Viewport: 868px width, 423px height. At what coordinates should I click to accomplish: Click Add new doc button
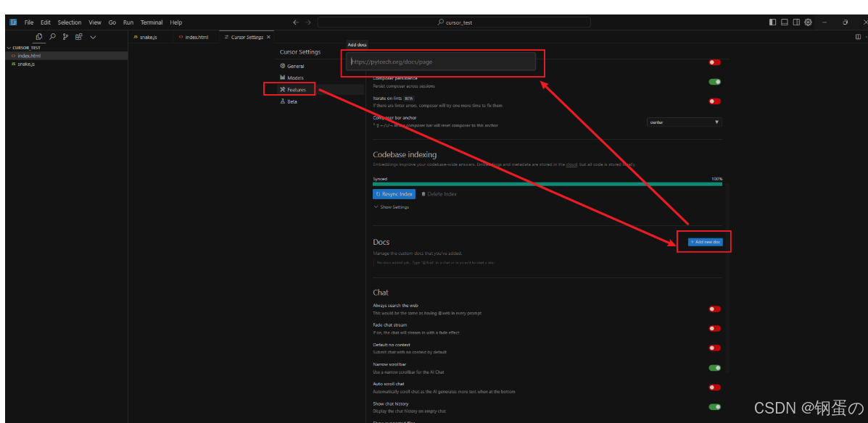(706, 242)
